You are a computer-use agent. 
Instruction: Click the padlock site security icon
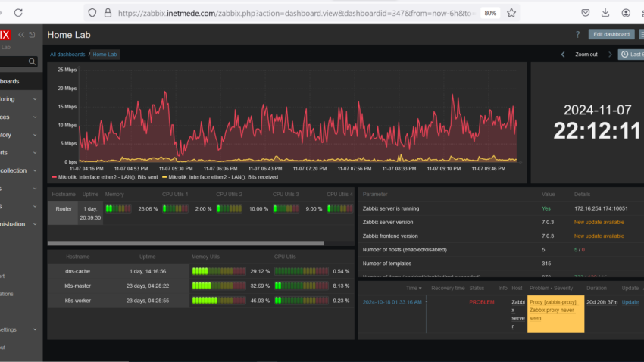pos(108,13)
